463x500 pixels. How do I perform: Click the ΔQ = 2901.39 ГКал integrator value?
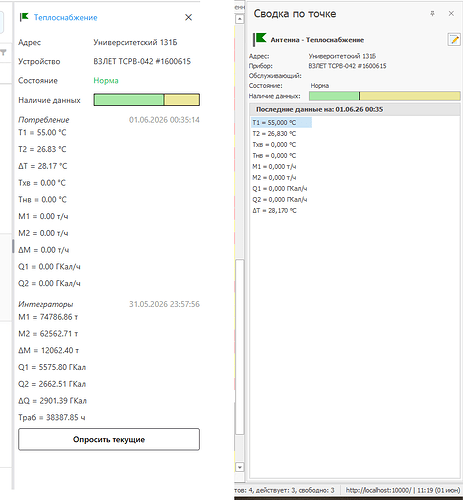[x=52, y=401]
